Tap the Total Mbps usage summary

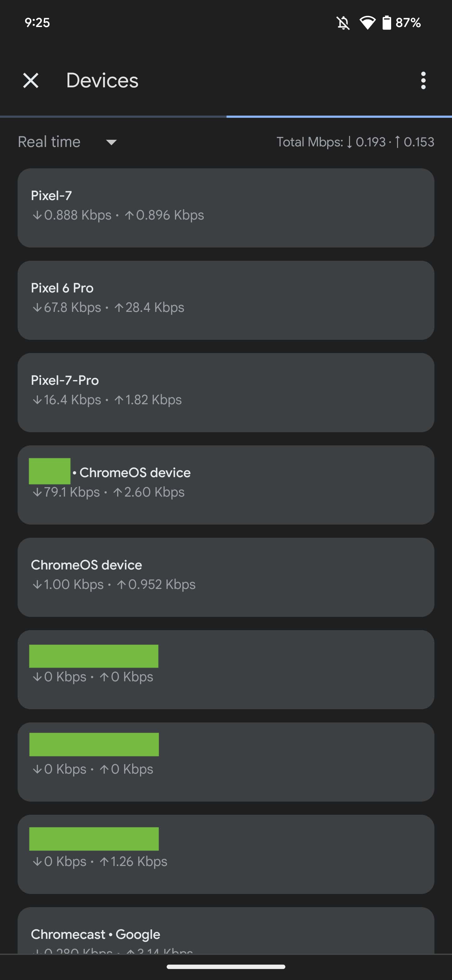[x=355, y=142]
